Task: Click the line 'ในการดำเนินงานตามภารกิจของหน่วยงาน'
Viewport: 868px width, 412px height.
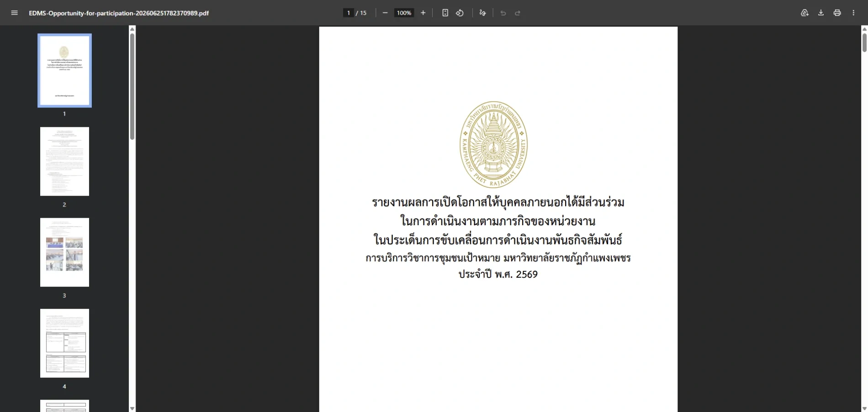Action: tap(498, 221)
